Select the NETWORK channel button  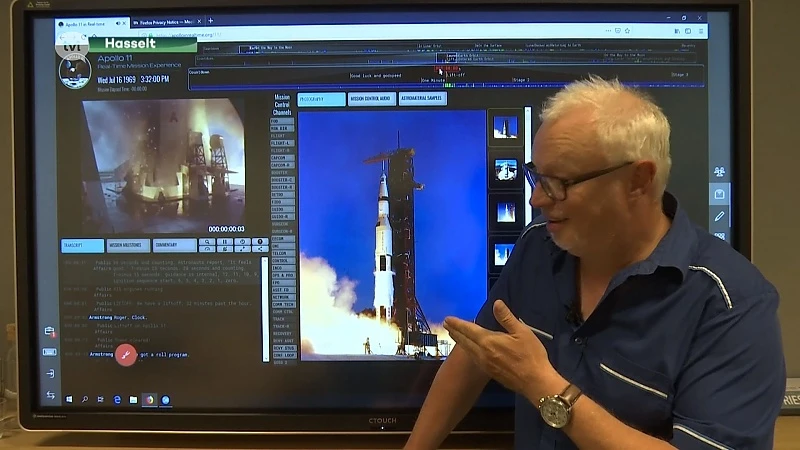tap(282, 297)
